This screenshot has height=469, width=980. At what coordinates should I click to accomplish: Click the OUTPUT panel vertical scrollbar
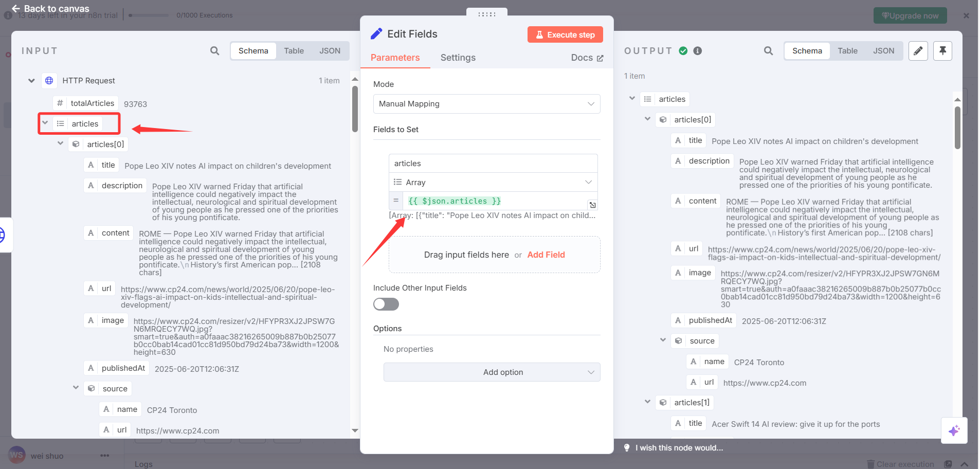coord(957,128)
